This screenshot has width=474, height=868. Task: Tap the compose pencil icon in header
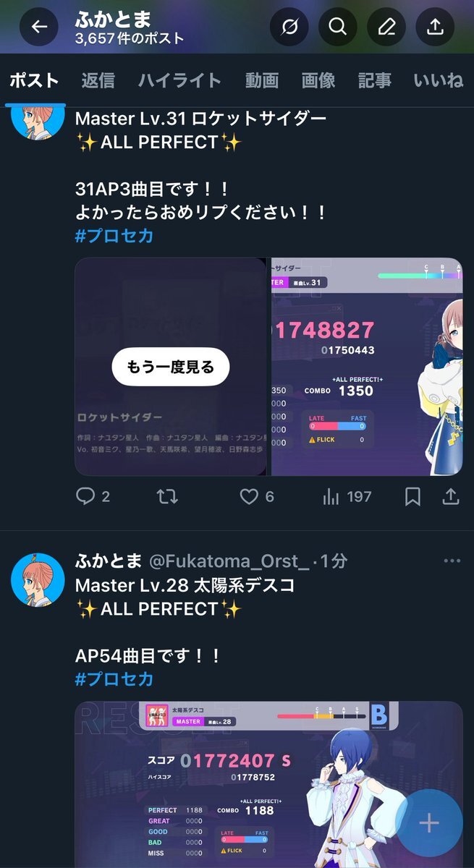pos(386,27)
